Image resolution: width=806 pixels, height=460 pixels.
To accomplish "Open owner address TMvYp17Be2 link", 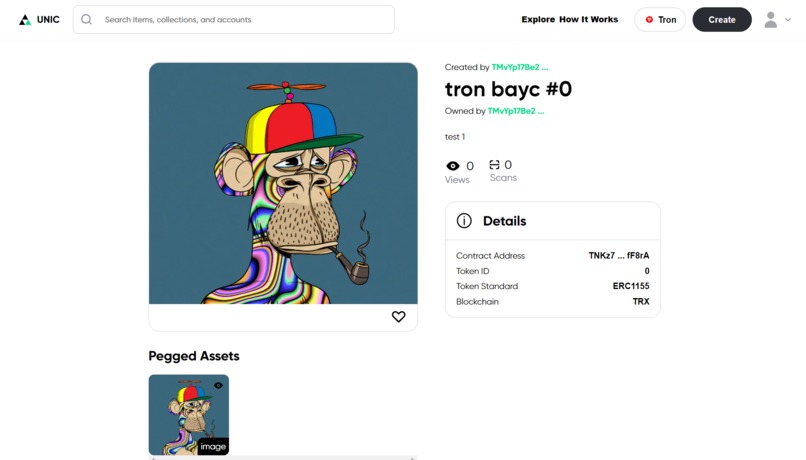I will pos(516,111).
